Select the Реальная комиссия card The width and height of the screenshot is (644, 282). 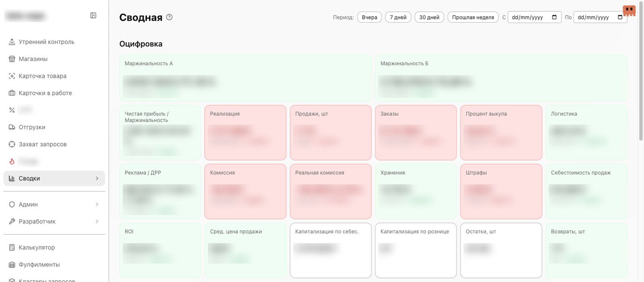tap(330, 191)
